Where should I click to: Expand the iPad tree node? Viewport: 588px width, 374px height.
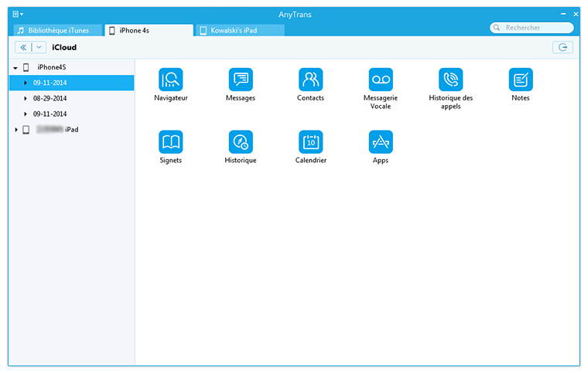coord(15,130)
